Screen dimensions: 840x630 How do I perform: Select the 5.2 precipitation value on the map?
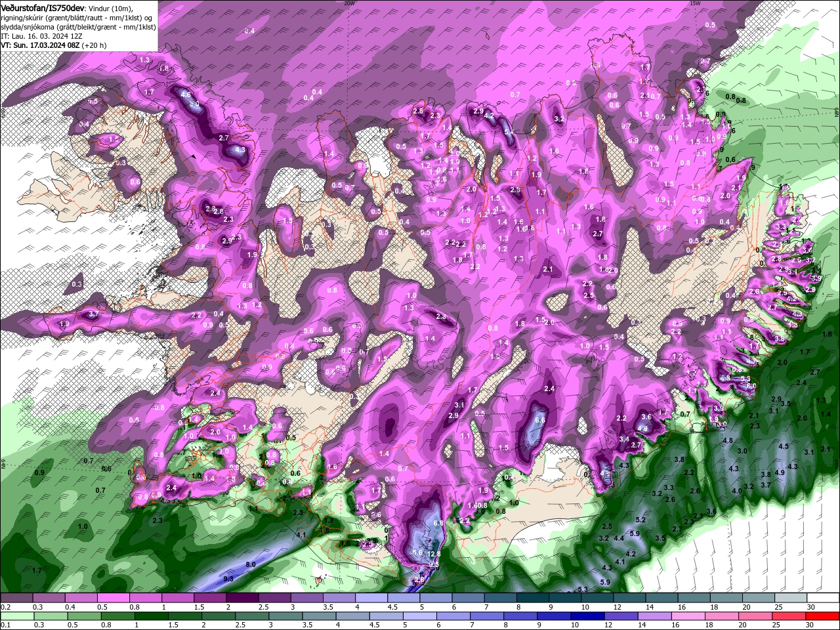tap(641, 520)
